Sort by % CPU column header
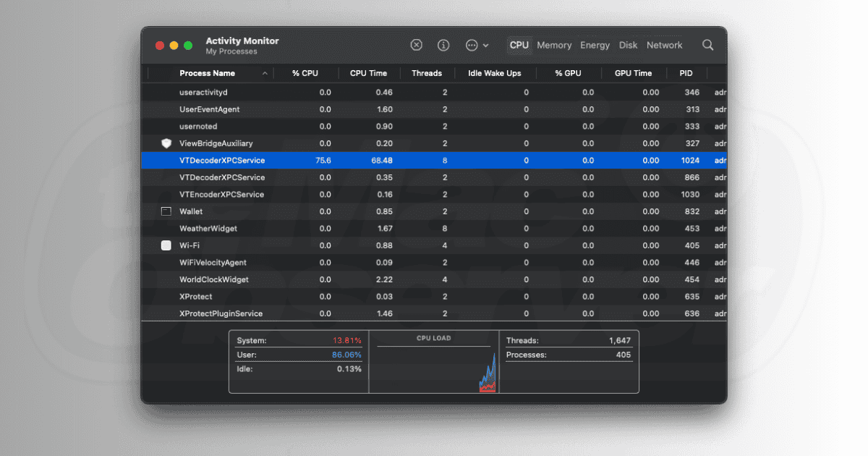 pos(305,73)
